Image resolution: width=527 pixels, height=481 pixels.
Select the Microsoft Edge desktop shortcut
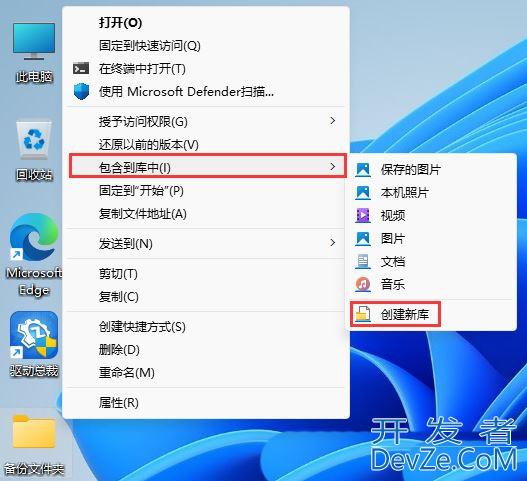[x=34, y=237]
